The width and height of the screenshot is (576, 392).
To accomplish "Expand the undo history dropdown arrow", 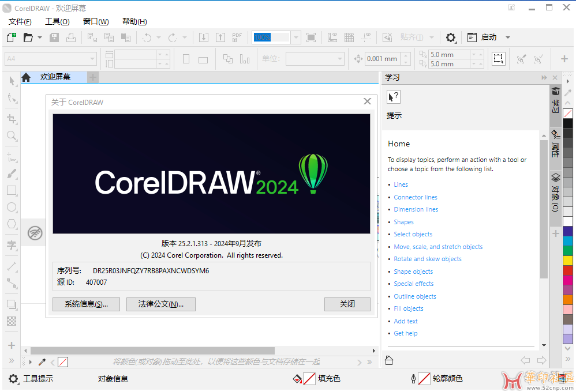I will point(158,37).
